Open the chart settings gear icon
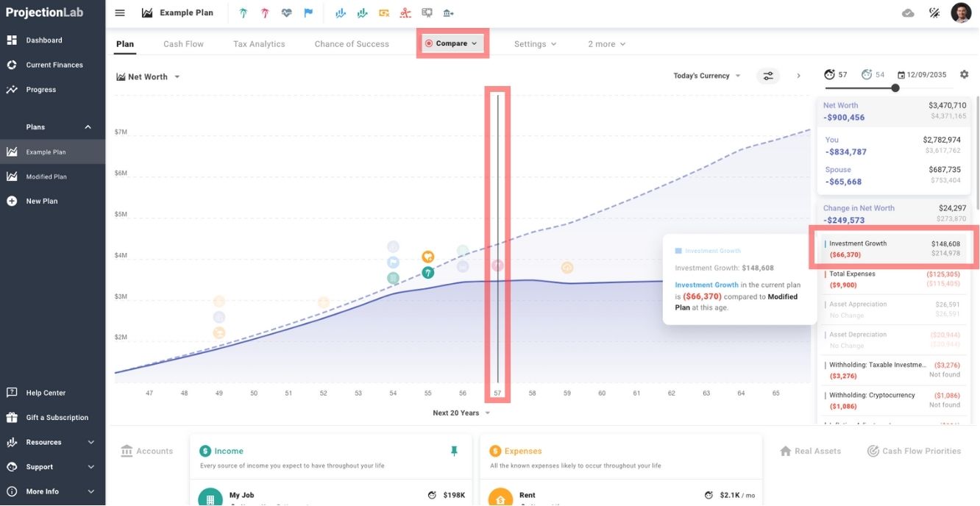Image resolution: width=980 pixels, height=506 pixels. point(964,74)
